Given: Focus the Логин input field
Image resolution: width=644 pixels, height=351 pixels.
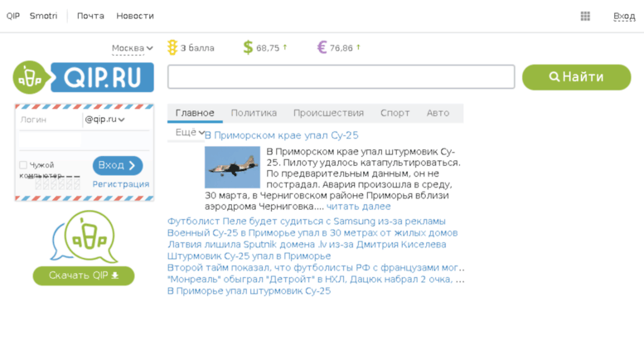Looking at the screenshot, I should (x=50, y=119).
